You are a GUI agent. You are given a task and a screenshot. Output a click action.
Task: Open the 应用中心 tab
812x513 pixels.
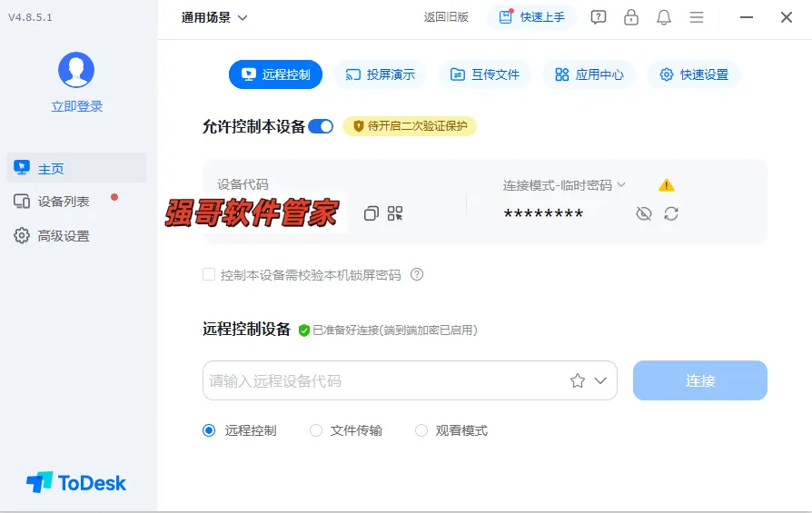click(589, 74)
